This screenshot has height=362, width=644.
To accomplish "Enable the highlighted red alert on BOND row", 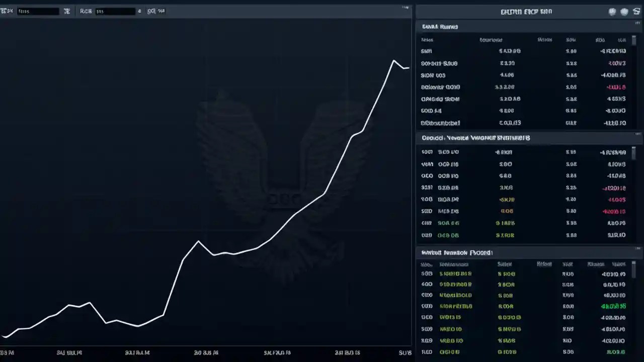I will point(616,87).
